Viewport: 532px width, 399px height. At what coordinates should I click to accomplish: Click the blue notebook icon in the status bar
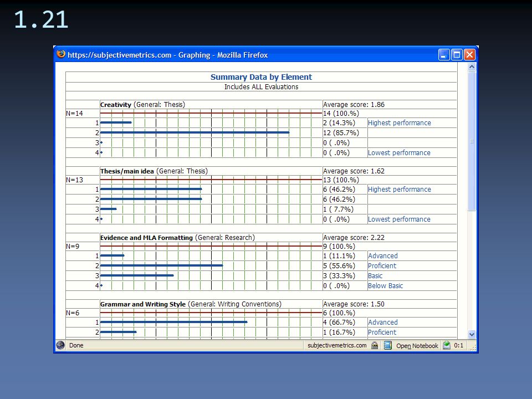[x=388, y=345]
